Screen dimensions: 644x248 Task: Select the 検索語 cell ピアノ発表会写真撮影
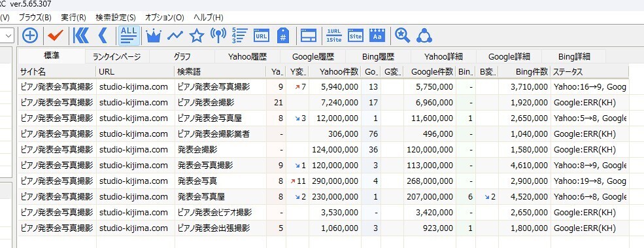(x=220, y=87)
